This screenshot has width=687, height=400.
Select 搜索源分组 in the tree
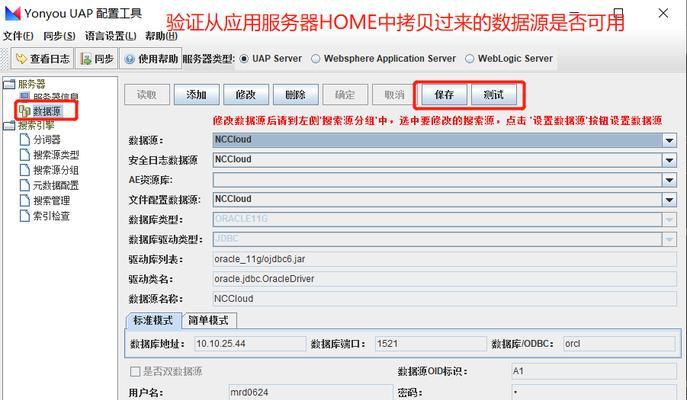click(56, 170)
